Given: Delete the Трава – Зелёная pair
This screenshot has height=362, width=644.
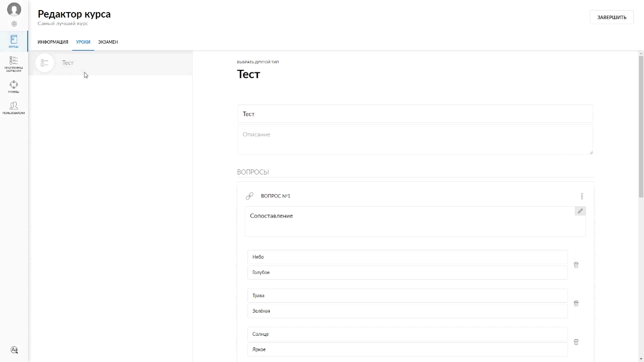Looking at the screenshot, I should (576, 303).
